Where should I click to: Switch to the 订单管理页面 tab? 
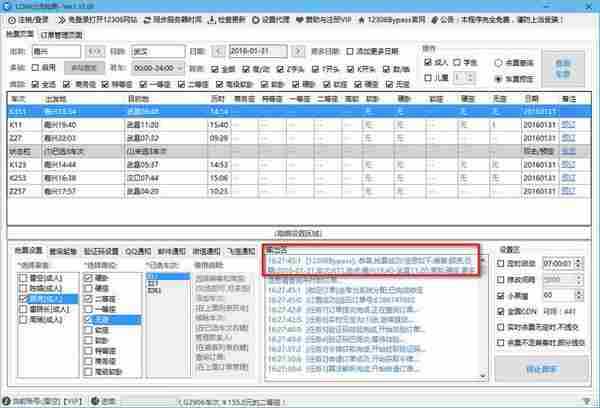point(61,35)
